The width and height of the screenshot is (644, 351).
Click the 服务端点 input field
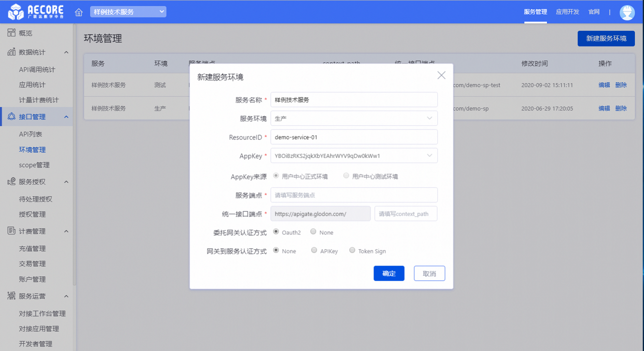(x=354, y=195)
